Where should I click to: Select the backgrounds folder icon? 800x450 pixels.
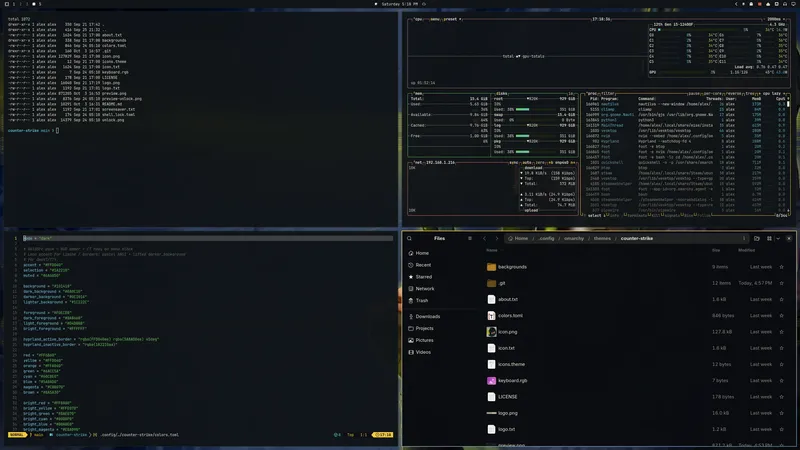tap(491, 267)
